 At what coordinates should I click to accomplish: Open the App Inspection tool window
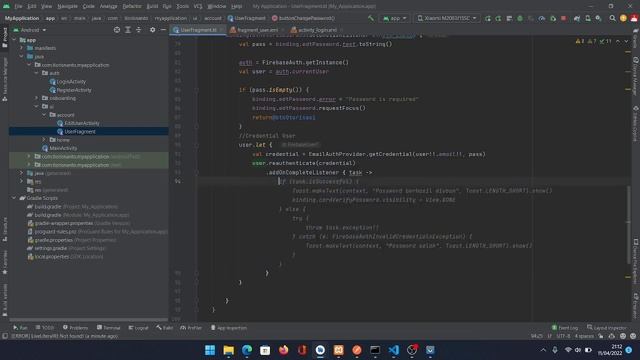pos(229,328)
